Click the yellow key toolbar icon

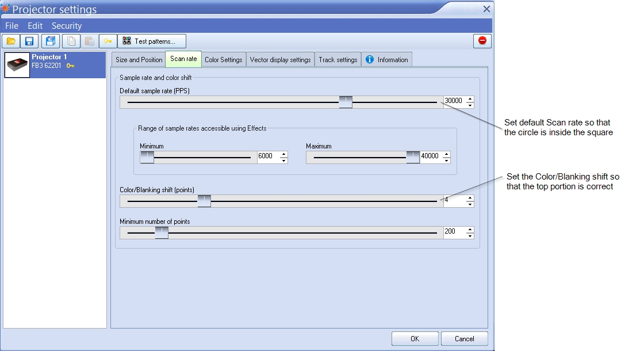point(108,41)
